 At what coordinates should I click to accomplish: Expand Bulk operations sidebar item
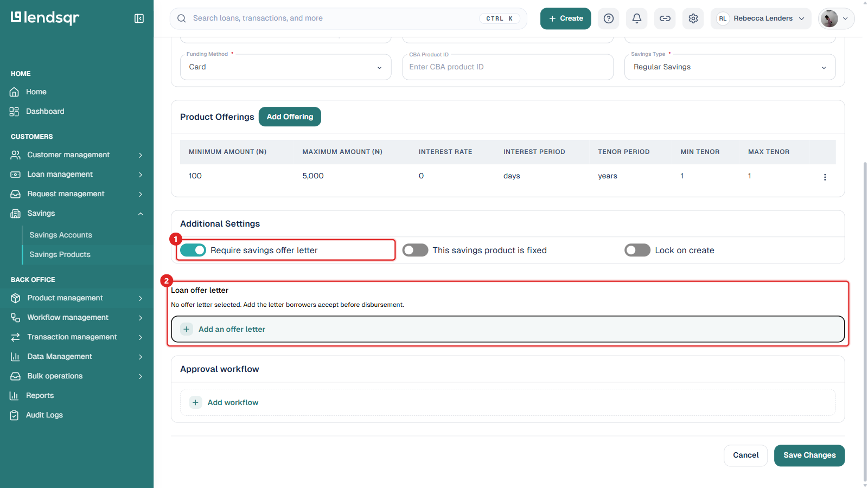76,376
